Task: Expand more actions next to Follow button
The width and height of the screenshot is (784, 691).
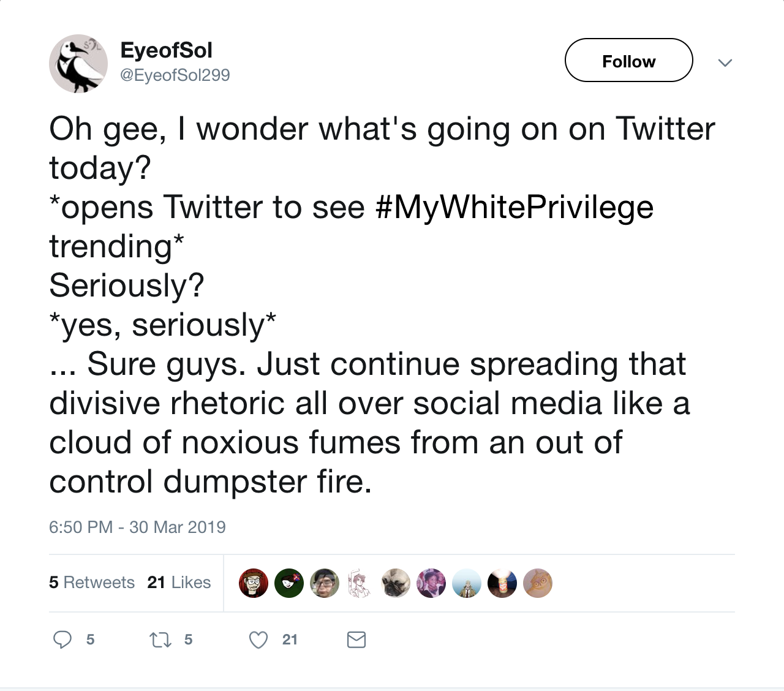Action: tap(725, 62)
